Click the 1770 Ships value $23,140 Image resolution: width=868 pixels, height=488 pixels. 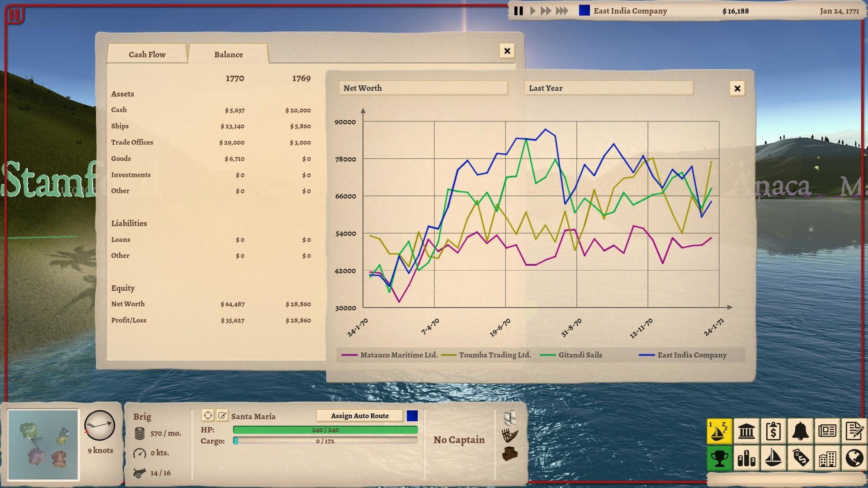232,127
